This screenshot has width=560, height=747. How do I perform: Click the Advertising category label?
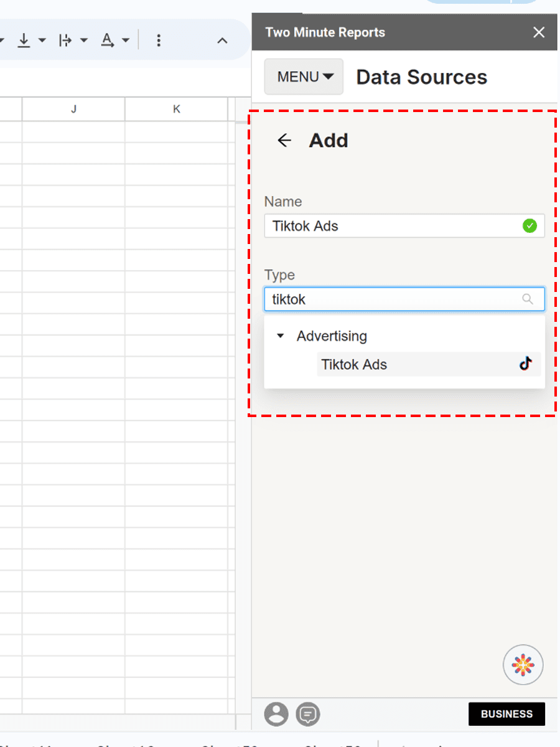pyautogui.click(x=332, y=336)
